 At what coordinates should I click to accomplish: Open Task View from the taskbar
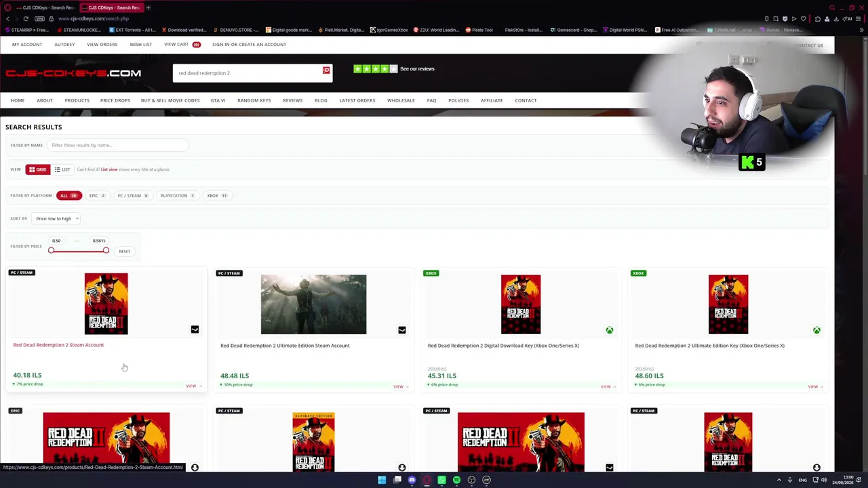397,480
